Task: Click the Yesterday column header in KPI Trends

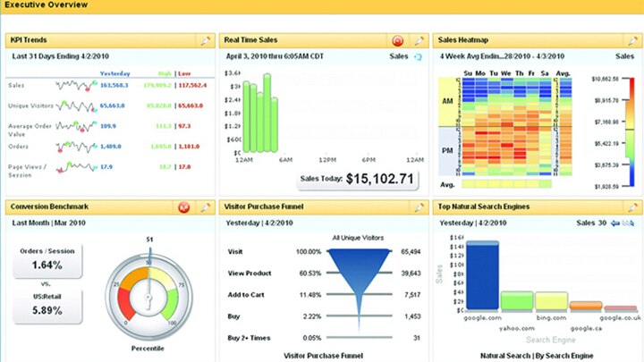Action: pos(115,73)
